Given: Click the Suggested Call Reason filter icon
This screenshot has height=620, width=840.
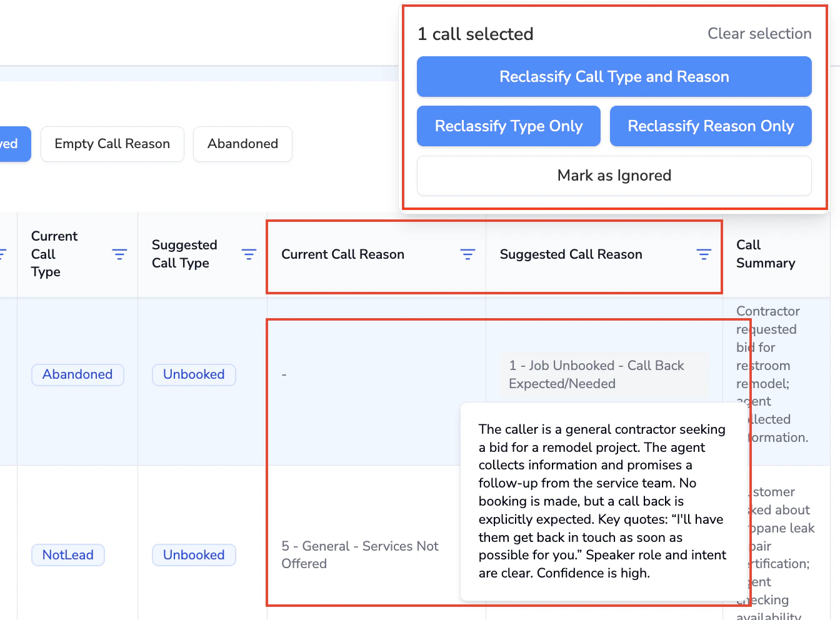Looking at the screenshot, I should [x=704, y=254].
